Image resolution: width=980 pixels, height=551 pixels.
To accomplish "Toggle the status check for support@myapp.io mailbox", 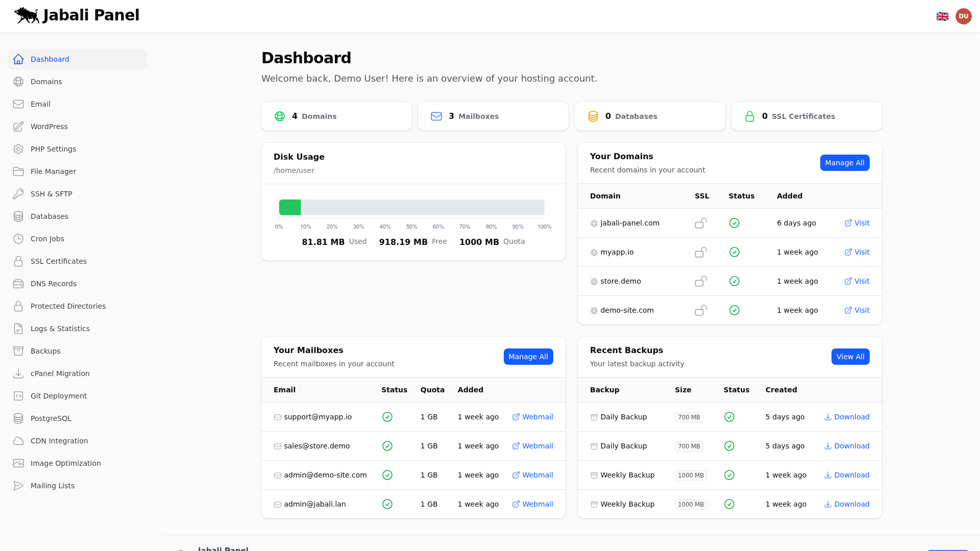I will 387,417.
